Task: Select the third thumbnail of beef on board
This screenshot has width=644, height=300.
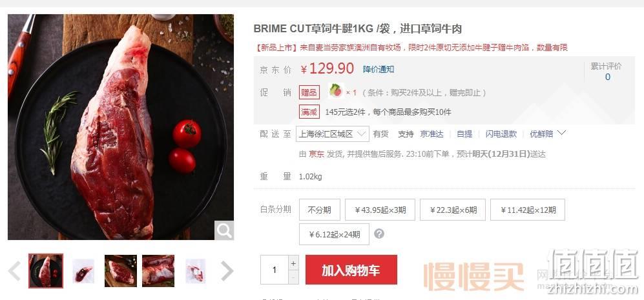Action: (x=121, y=271)
